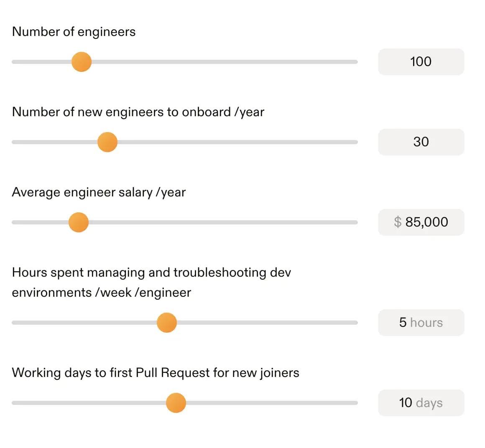Screen dimensions: 485x448
Task: Click the "Working days to first Pull Request" label
Action: (156, 372)
